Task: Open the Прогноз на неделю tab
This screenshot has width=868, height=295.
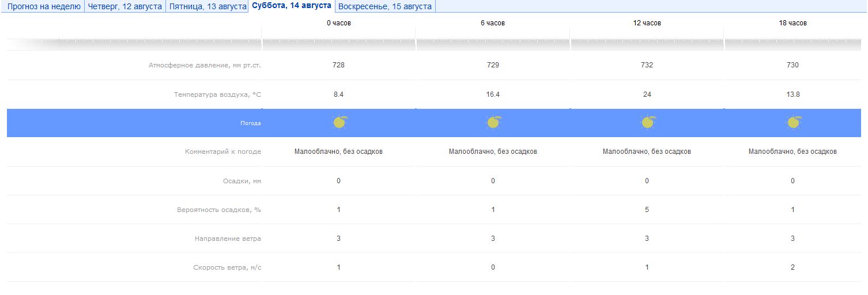Action: [44, 6]
